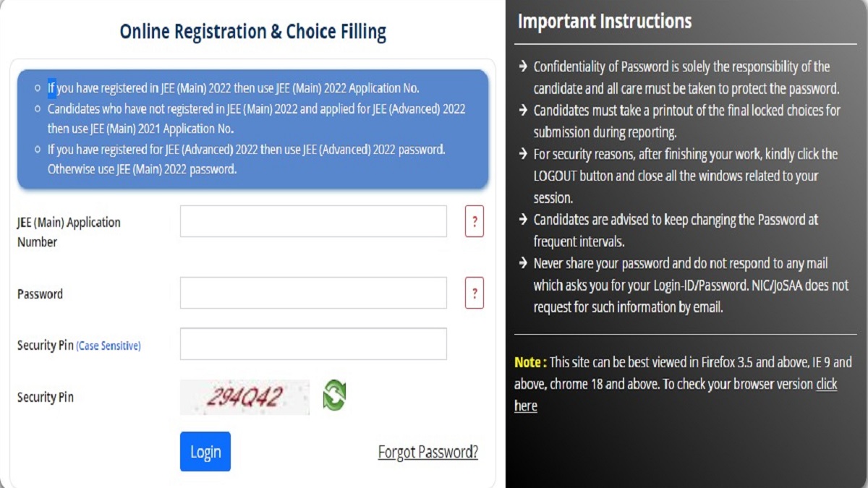The height and width of the screenshot is (488, 868).
Task: Click the 'Online Registration & Choice Filling' heading
Action: [252, 32]
